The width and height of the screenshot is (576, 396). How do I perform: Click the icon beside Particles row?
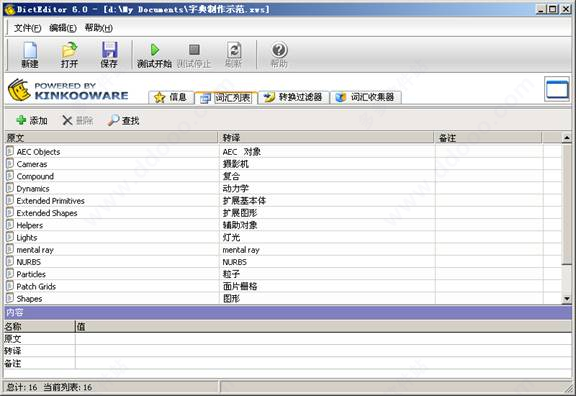point(10,274)
